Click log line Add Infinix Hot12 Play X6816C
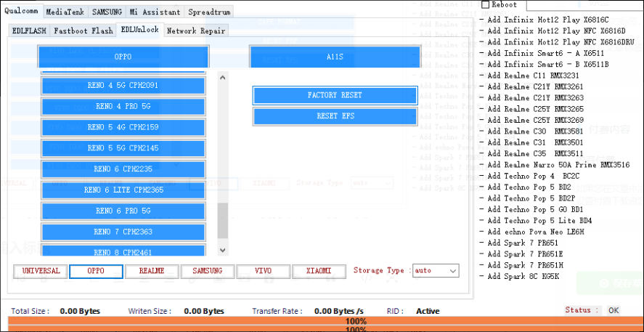 [544, 20]
